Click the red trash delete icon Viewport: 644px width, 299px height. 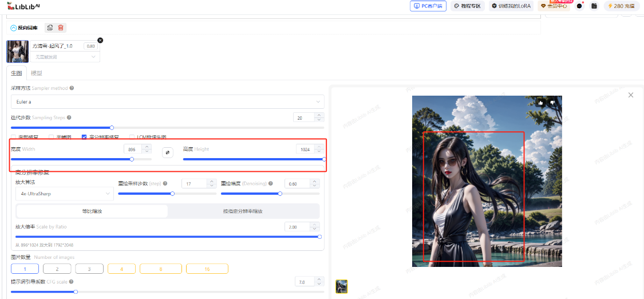tap(61, 27)
